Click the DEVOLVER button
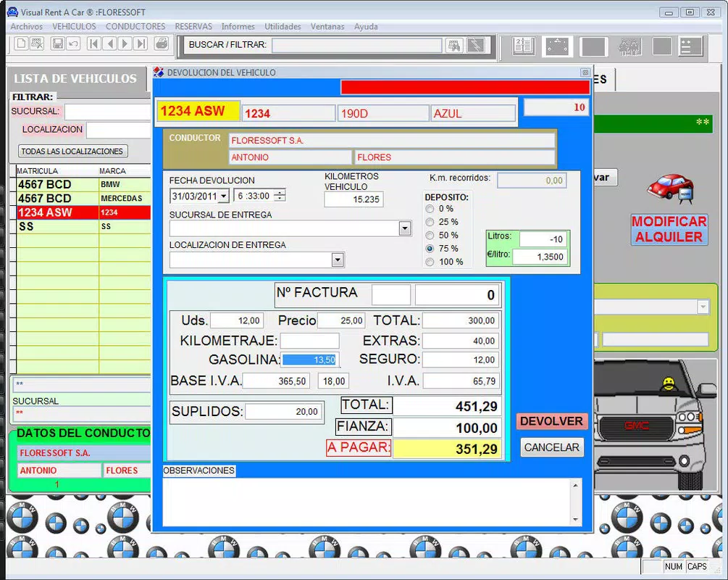 pyautogui.click(x=551, y=421)
